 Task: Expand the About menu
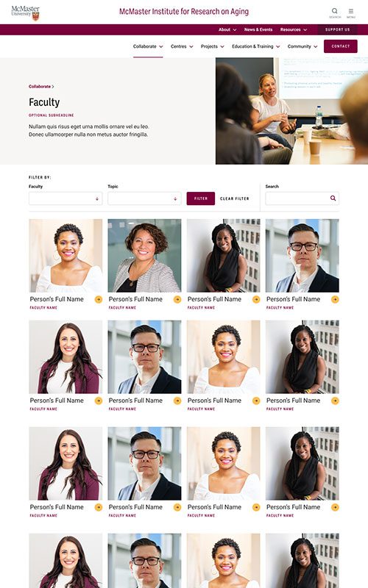(227, 29)
